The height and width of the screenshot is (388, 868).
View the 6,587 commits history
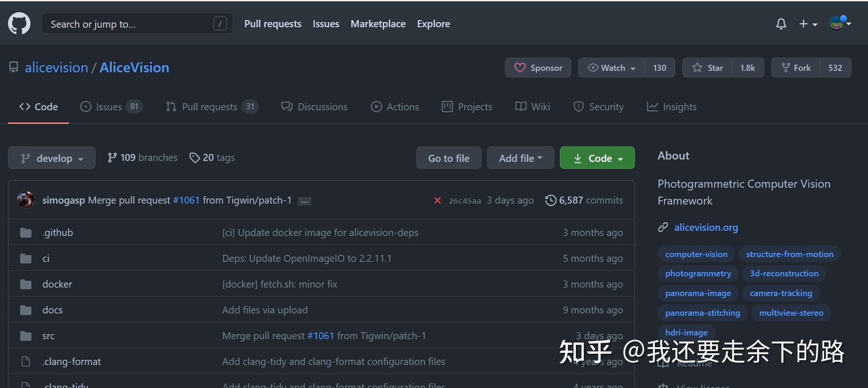[x=584, y=200]
